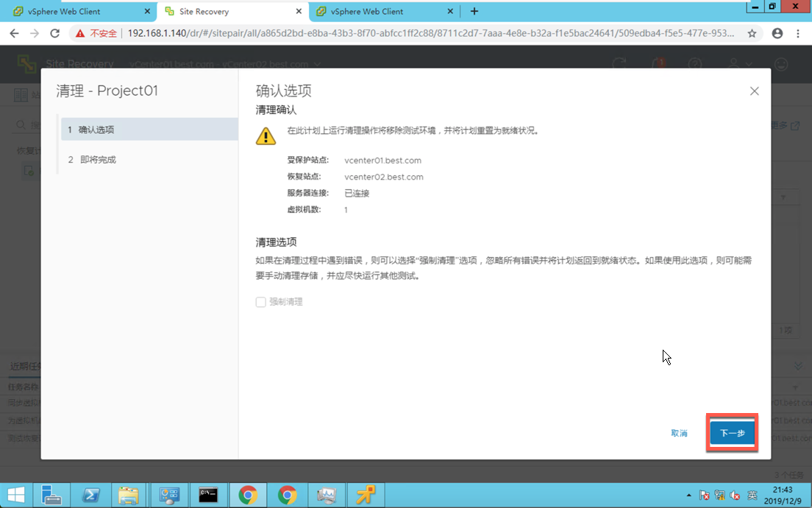Close the first vSphere Web Client tab
The image size is (812, 508).
pyautogui.click(x=147, y=11)
